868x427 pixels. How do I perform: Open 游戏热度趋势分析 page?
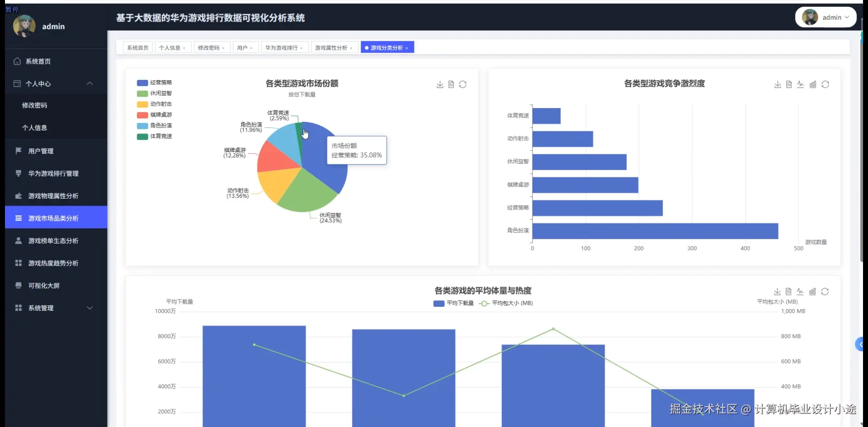53,263
